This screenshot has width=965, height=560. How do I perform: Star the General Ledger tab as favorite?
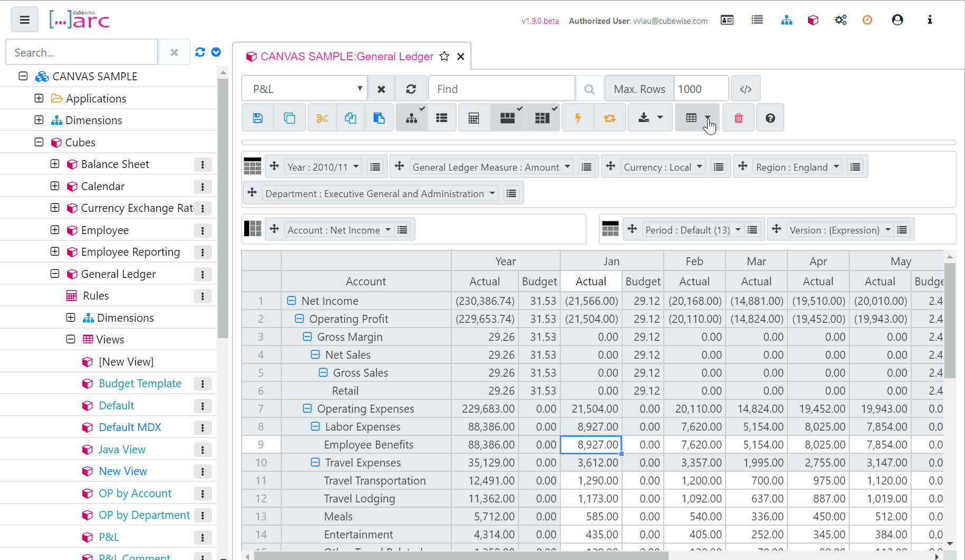(444, 57)
